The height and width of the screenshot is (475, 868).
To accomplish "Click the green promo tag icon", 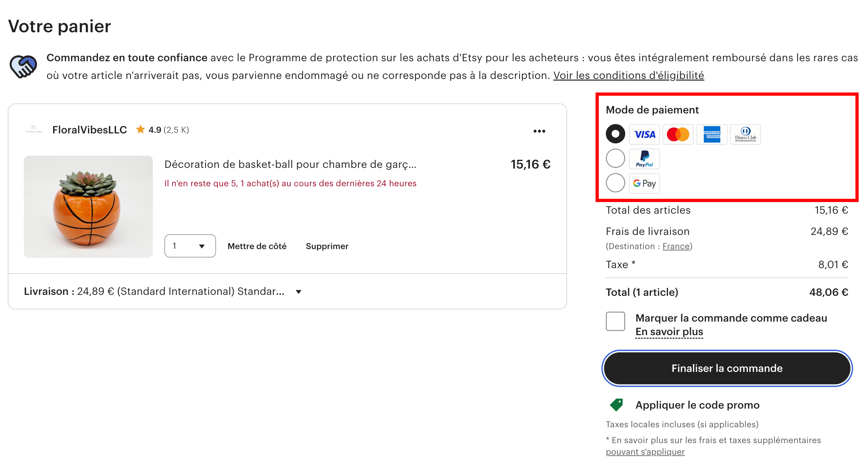I will 616,405.
